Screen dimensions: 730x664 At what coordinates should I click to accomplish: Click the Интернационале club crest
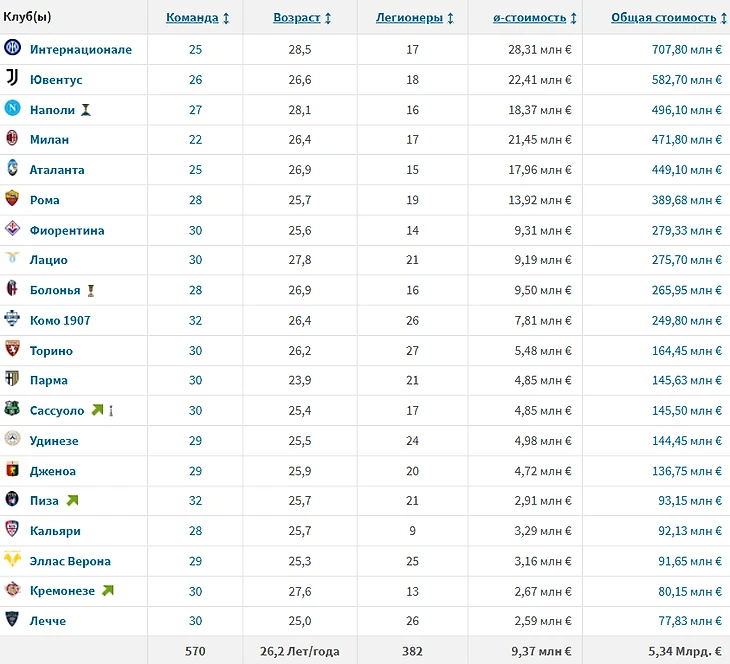coord(13,47)
